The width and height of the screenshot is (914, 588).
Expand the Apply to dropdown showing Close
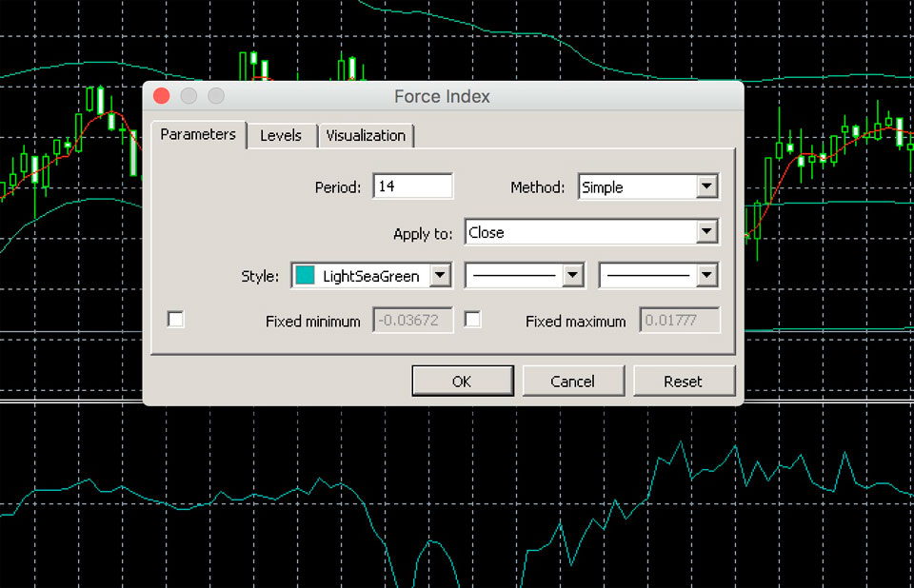coord(705,232)
